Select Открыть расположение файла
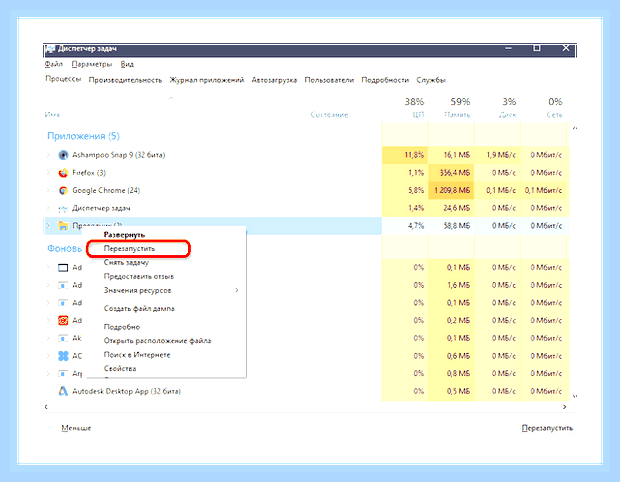 pyautogui.click(x=157, y=341)
